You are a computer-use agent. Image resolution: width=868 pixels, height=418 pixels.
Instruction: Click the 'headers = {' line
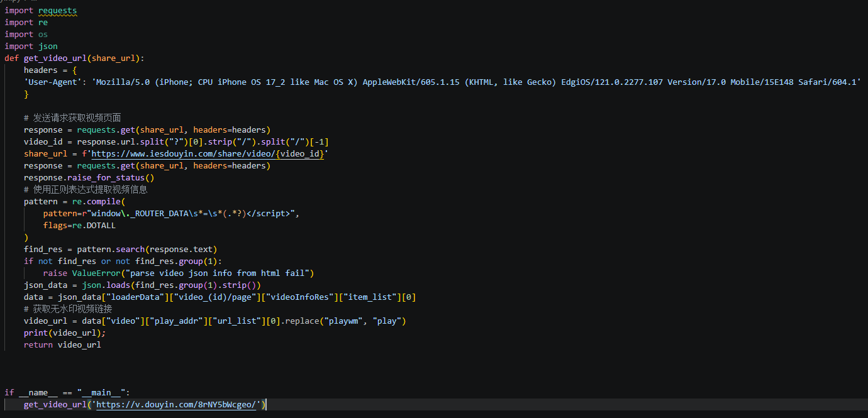(x=50, y=70)
